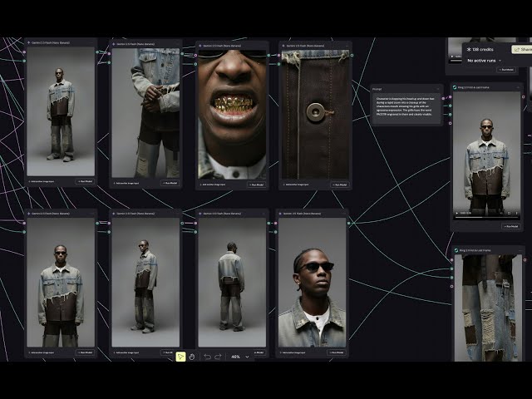Screen dimensions: 532x399
Task: Click the undo arrow icon
Action: pyautogui.click(x=208, y=357)
